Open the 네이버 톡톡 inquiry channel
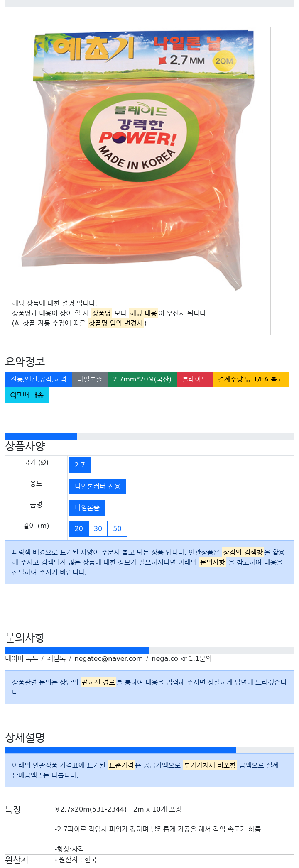 tap(22, 659)
